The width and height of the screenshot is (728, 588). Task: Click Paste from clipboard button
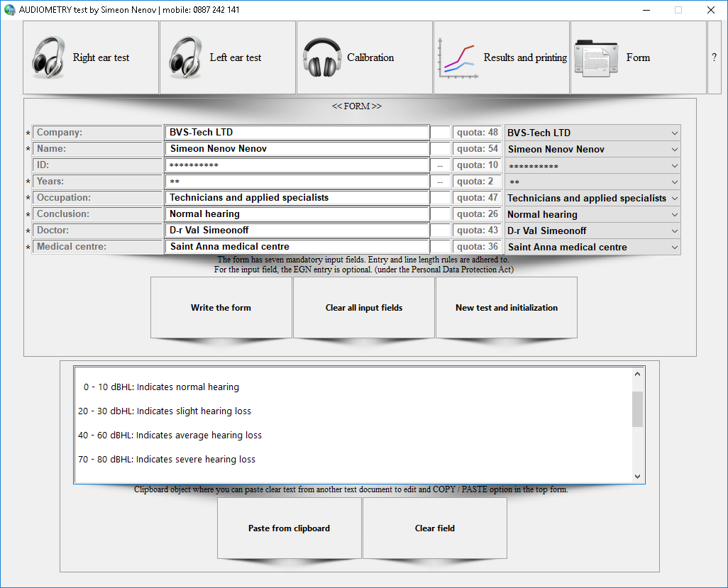click(289, 528)
